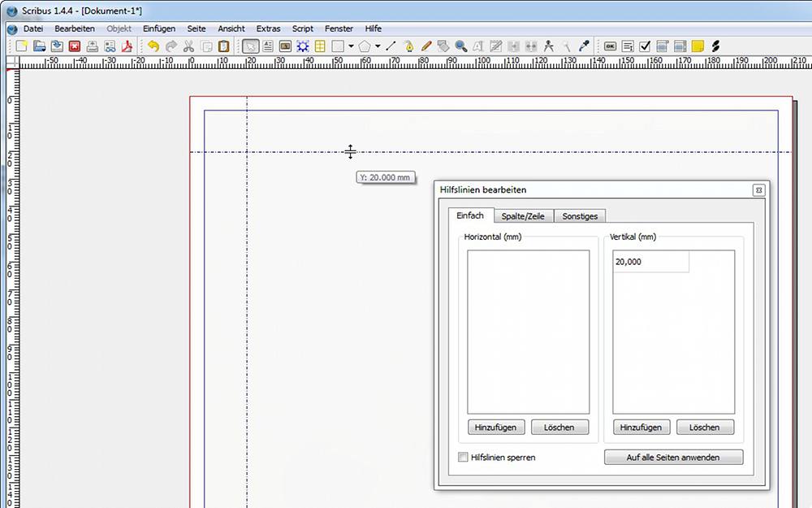Open the Preflight Verifier icon
The width and height of the screenshot is (812, 508).
tap(110, 46)
